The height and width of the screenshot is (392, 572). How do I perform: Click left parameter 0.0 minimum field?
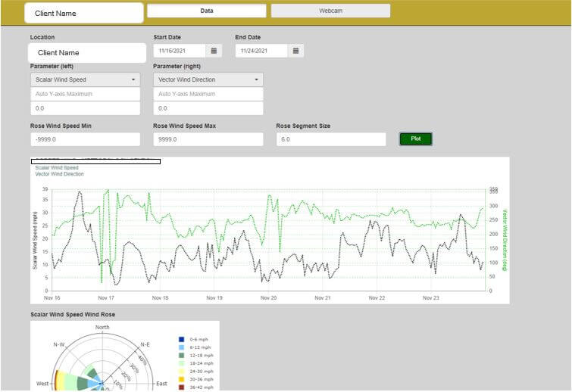[x=86, y=108]
